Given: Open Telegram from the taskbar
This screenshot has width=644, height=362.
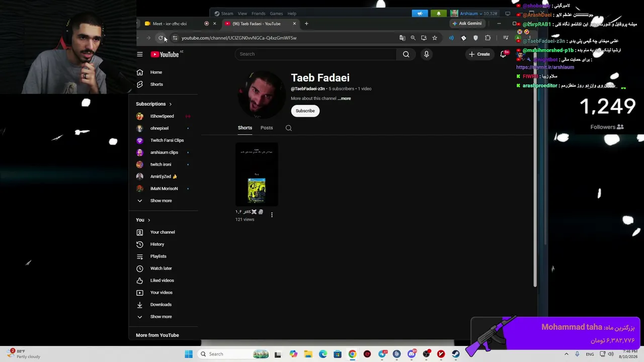Looking at the screenshot, I should pyautogui.click(x=382, y=354).
